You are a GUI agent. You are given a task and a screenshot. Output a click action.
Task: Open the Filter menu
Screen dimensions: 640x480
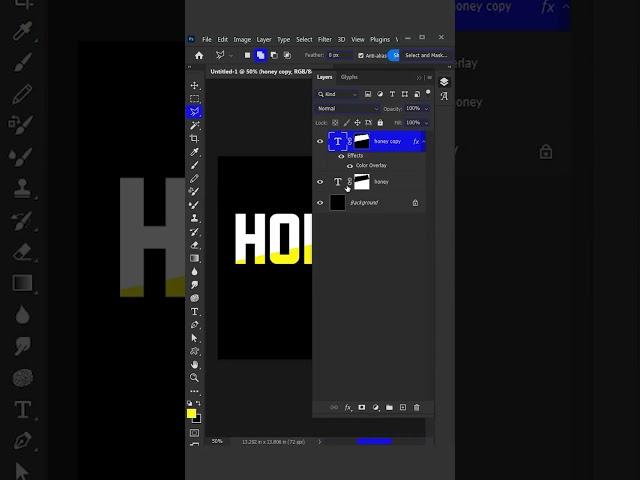(x=324, y=40)
